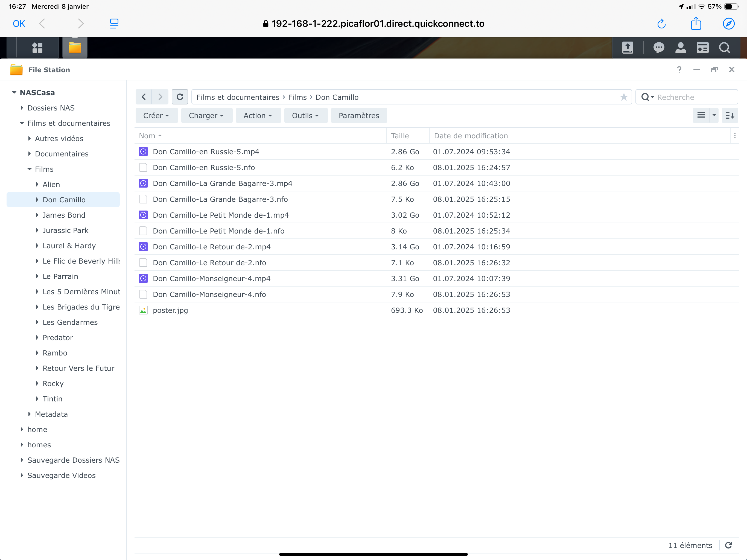Viewport: 747px width, 560px height.
Task: Collapse the Films et documentaires tree node
Action: point(22,123)
